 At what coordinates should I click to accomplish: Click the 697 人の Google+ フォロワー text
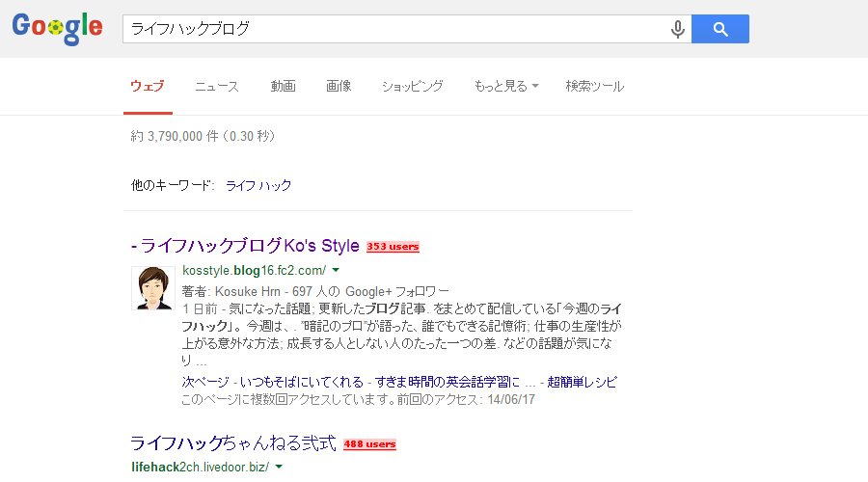(370, 292)
